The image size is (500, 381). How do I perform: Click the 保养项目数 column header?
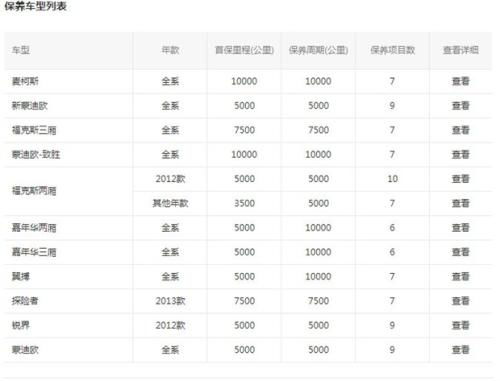tap(392, 50)
